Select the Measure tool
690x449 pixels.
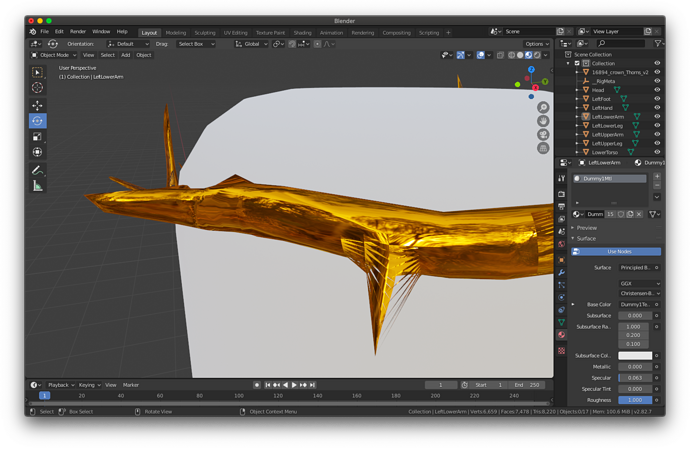pos(38,186)
